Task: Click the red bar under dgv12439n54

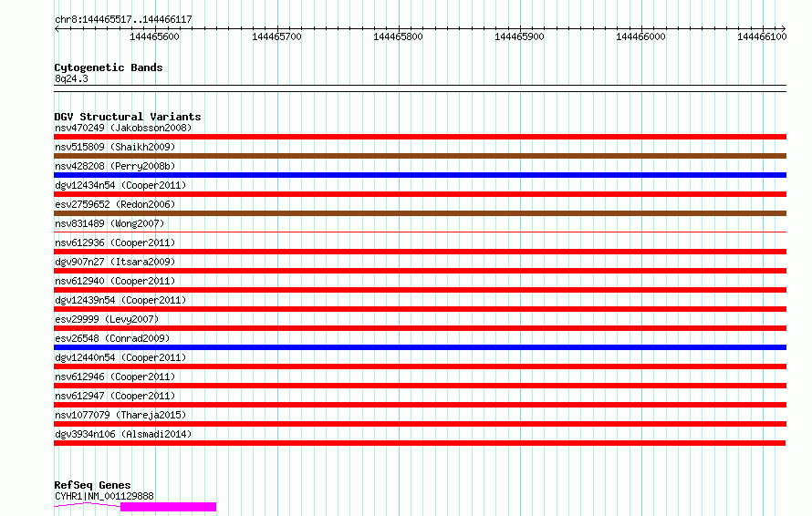Action: click(420, 309)
